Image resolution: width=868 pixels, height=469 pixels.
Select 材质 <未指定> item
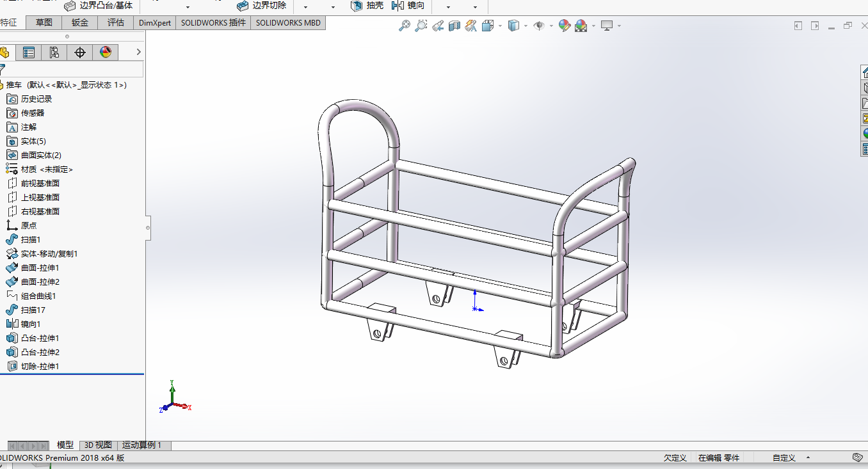click(40, 170)
